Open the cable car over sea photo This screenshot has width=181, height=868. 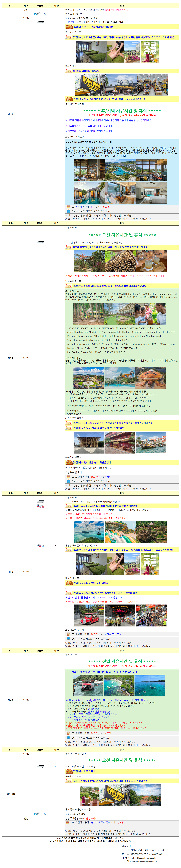pyautogui.click(x=89, y=532)
